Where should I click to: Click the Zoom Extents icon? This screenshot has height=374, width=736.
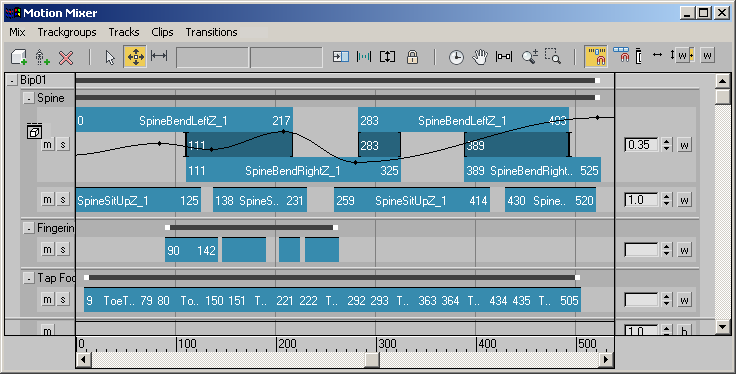click(504, 57)
